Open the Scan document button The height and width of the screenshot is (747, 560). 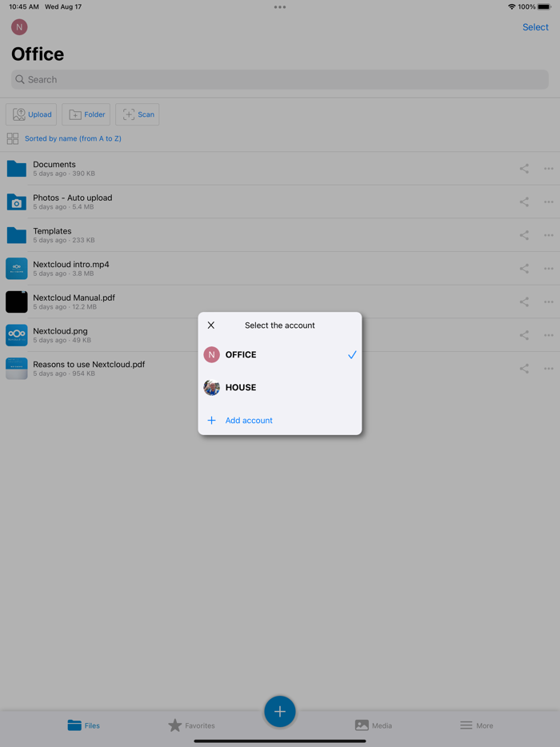(x=138, y=114)
